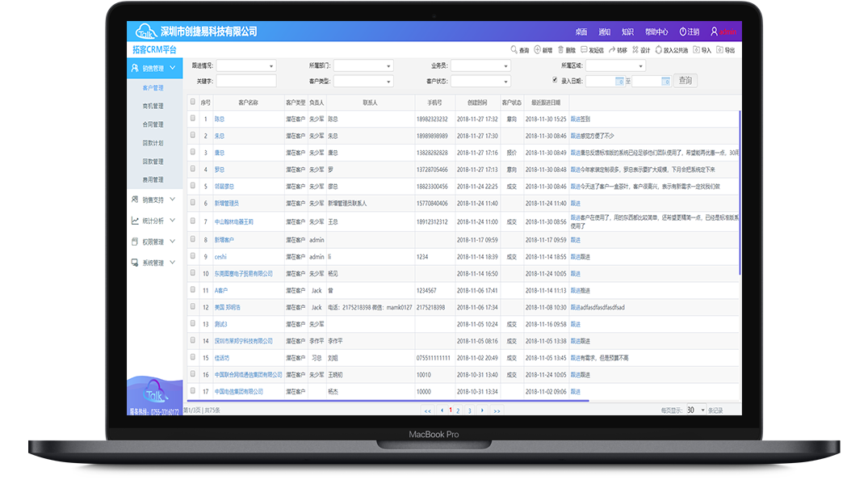Click the 导出 export icon
This screenshot has height=480, width=868.
(x=719, y=50)
